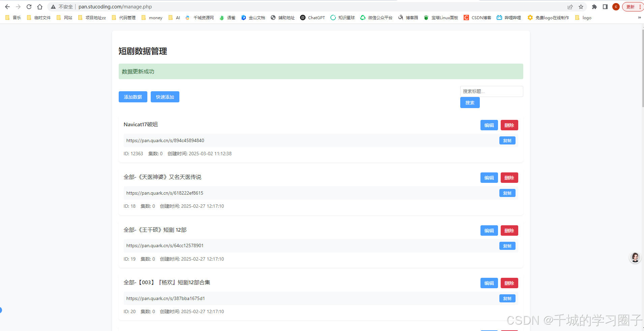Open the 辅助地址 bookmark

283,18
